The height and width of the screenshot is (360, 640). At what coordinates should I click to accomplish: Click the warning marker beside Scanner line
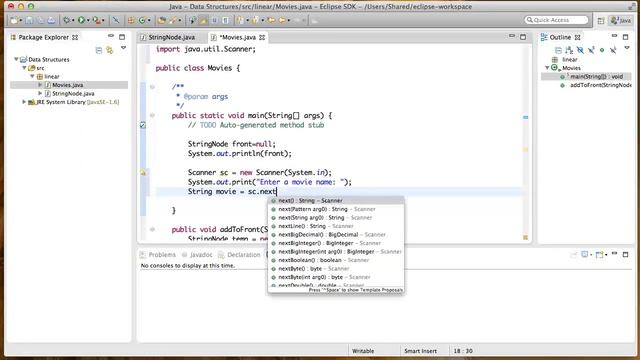tap(143, 173)
